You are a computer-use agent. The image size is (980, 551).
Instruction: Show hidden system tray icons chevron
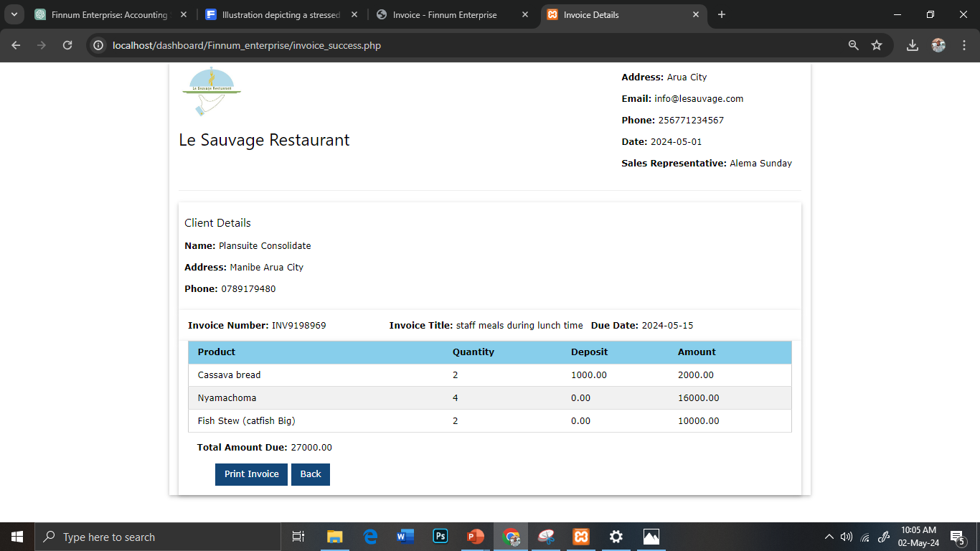pyautogui.click(x=829, y=537)
